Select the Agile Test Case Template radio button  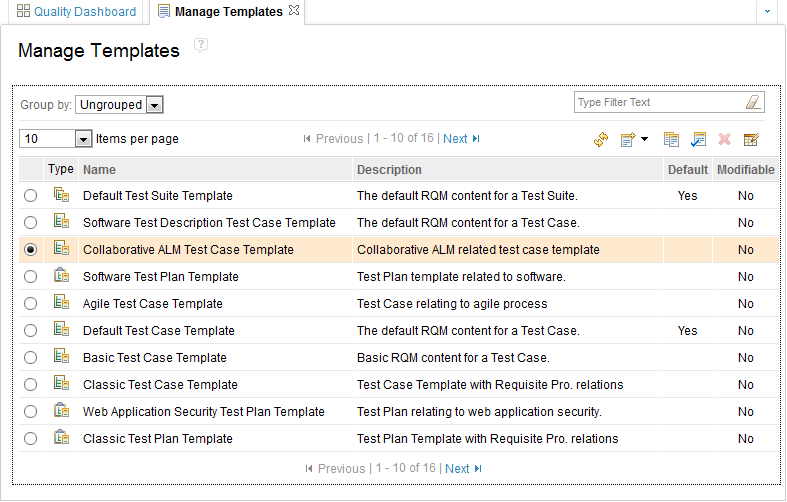click(31, 303)
